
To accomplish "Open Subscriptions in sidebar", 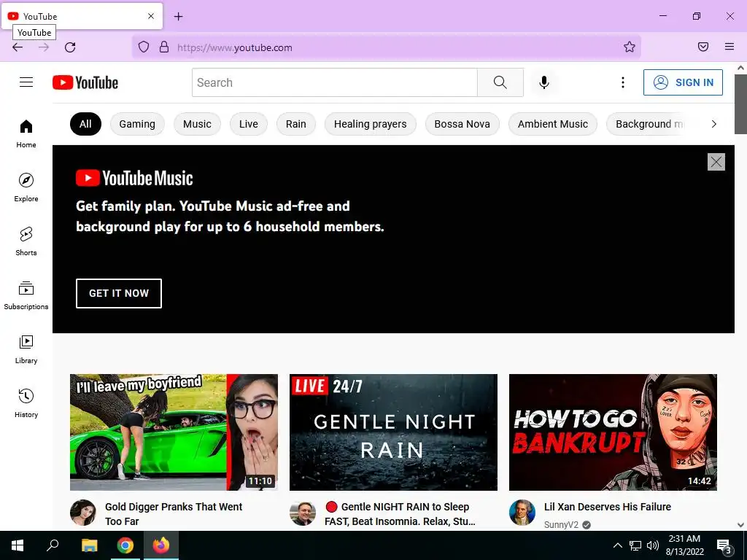I will (x=26, y=296).
